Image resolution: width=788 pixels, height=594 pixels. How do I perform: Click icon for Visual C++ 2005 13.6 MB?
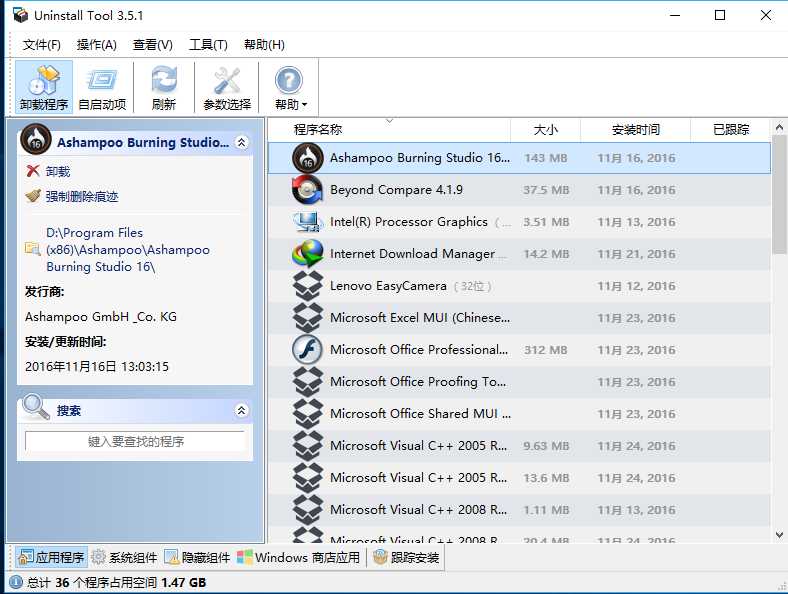point(308,477)
